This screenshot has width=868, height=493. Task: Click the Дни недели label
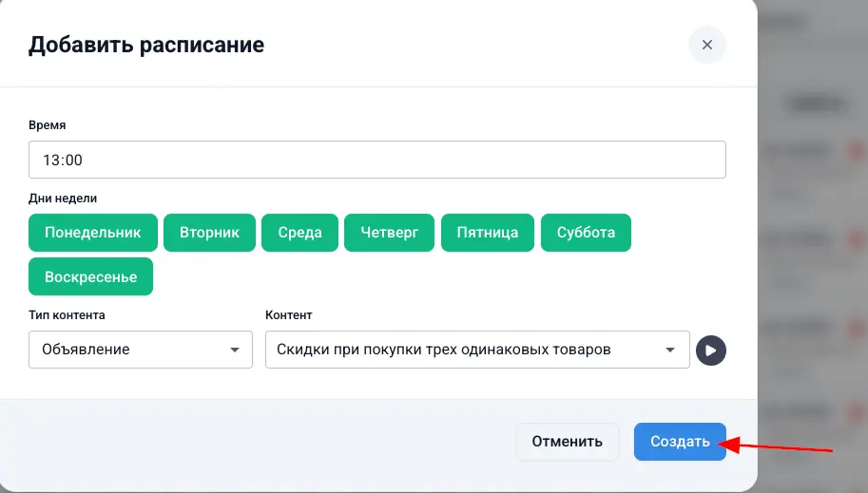[63, 198]
